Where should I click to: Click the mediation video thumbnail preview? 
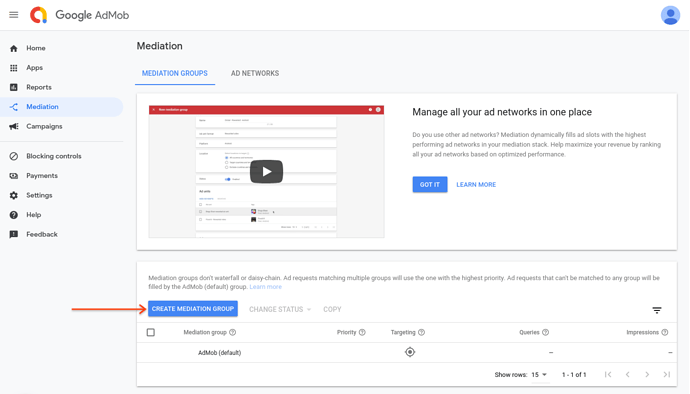coord(266,172)
